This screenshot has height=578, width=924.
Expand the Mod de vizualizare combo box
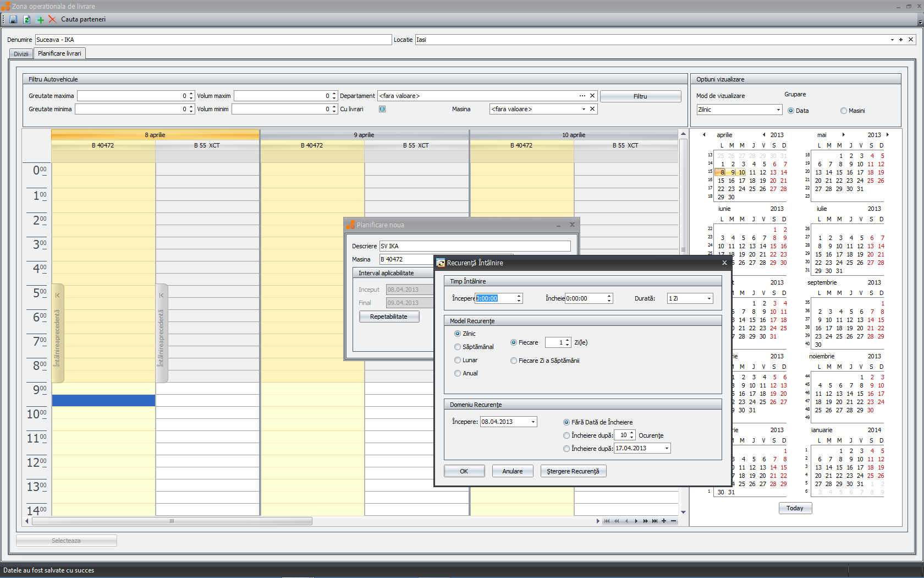pos(778,110)
